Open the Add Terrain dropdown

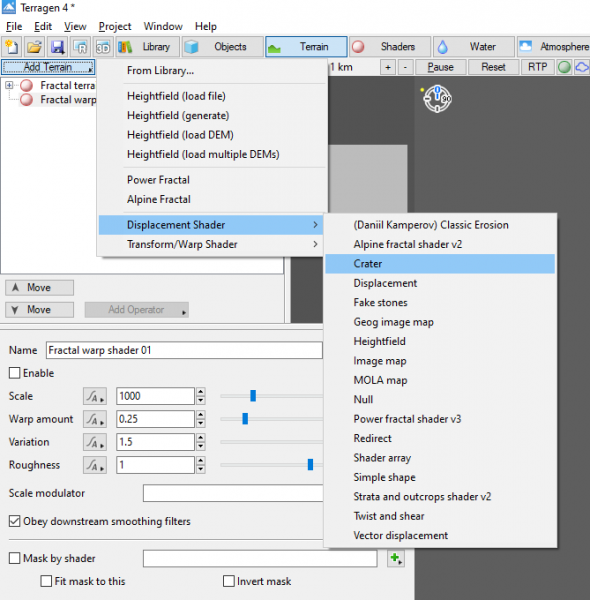(48, 67)
